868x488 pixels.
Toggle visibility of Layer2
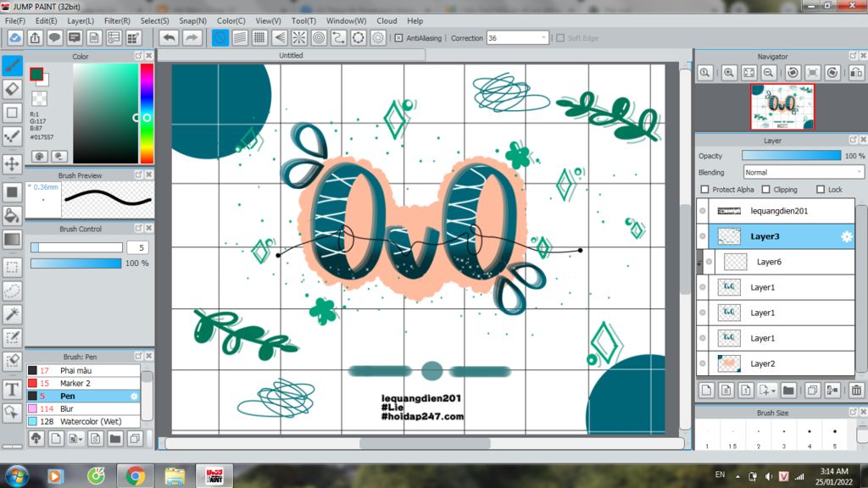(703, 363)
